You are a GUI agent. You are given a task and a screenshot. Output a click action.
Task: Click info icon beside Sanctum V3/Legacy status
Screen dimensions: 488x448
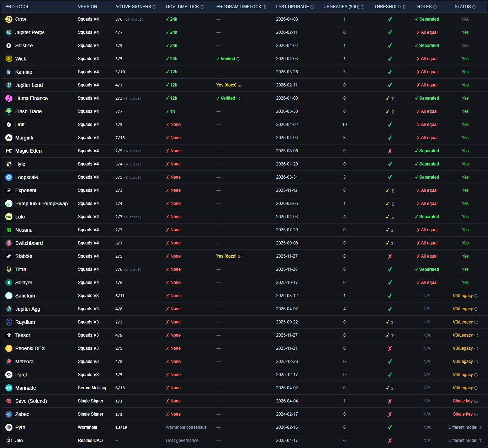pyautogui.click(x=476, y=296)
